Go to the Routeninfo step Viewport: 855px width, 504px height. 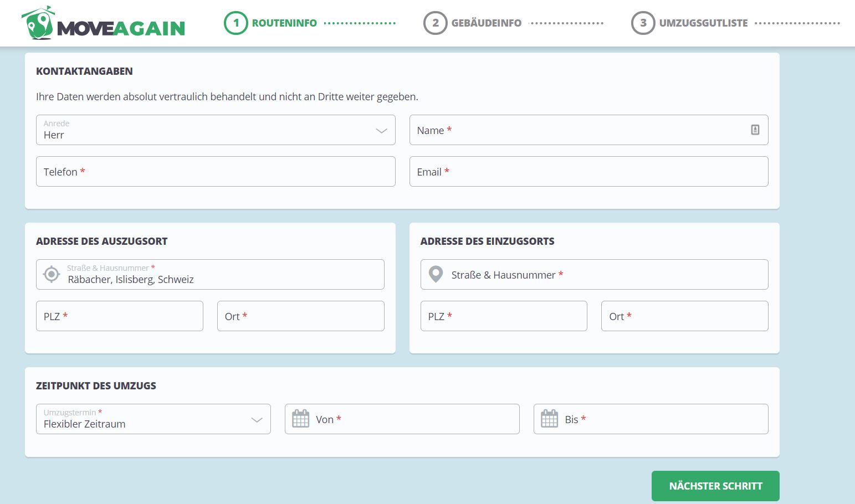click(x=284, y=23)
